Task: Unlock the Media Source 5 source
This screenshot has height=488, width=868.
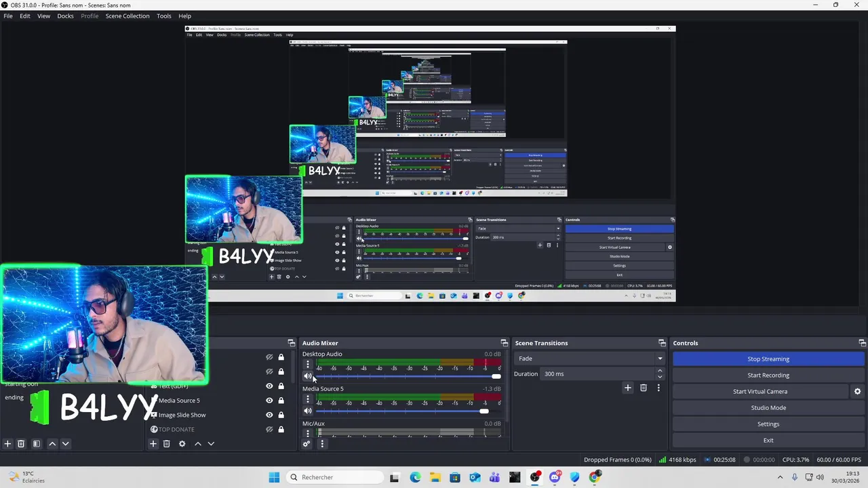Action: coord(281,401)
